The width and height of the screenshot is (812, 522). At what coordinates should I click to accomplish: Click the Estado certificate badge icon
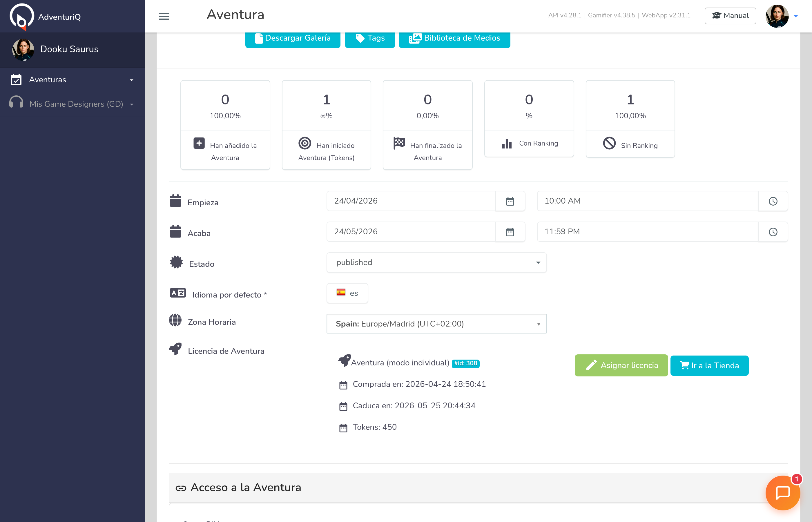[x=176, y=262]
